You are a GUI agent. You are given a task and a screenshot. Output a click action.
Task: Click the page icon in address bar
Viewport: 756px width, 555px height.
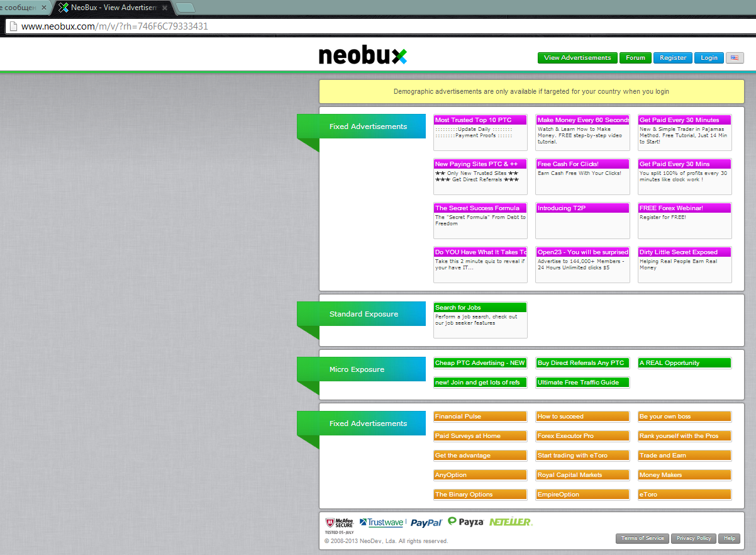pos(13,26)
